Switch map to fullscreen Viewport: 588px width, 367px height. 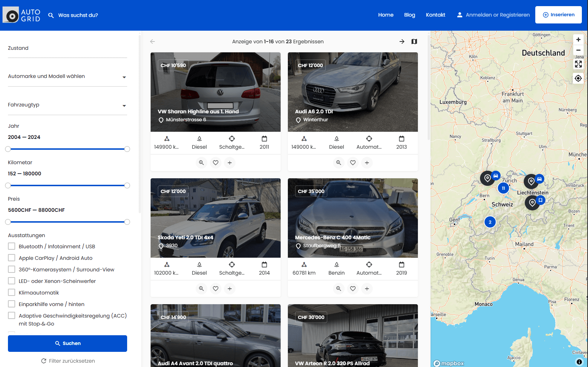[x=578, y=64]
